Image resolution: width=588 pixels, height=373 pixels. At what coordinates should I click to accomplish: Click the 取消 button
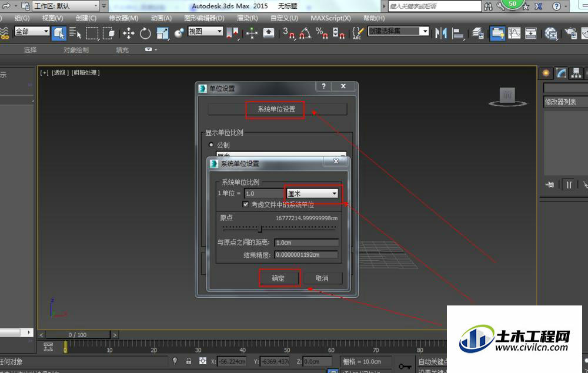pyautogui.click(x=322, y=278)
